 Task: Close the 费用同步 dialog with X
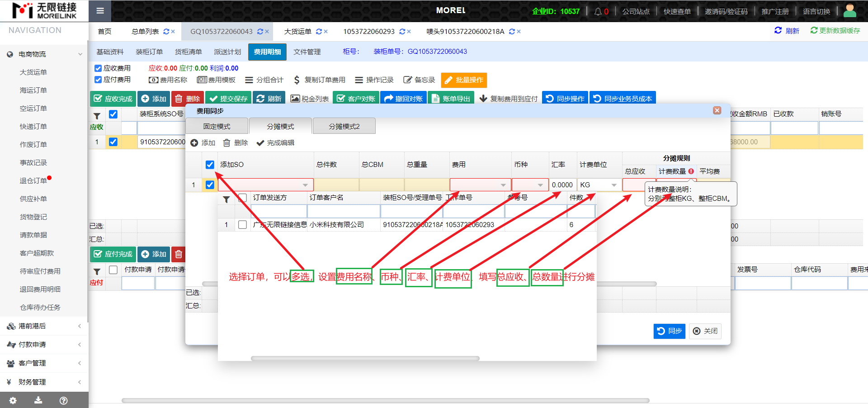click(717, 110)
